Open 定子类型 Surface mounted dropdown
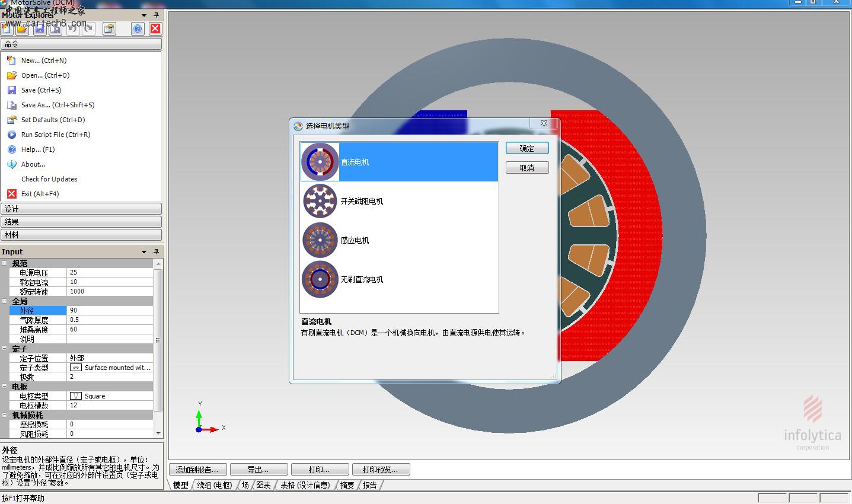The image size is (852, 504). pyautogui.click(x=110, y=368)
